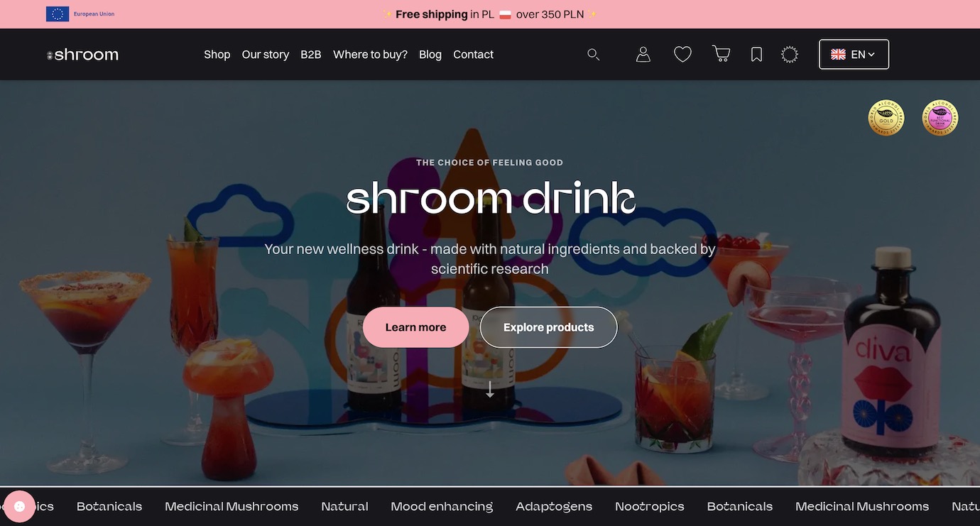The height and width of the screenshot is (526, 980).
Task: Click the Learn more button
Action: click(x=415, y=327)
